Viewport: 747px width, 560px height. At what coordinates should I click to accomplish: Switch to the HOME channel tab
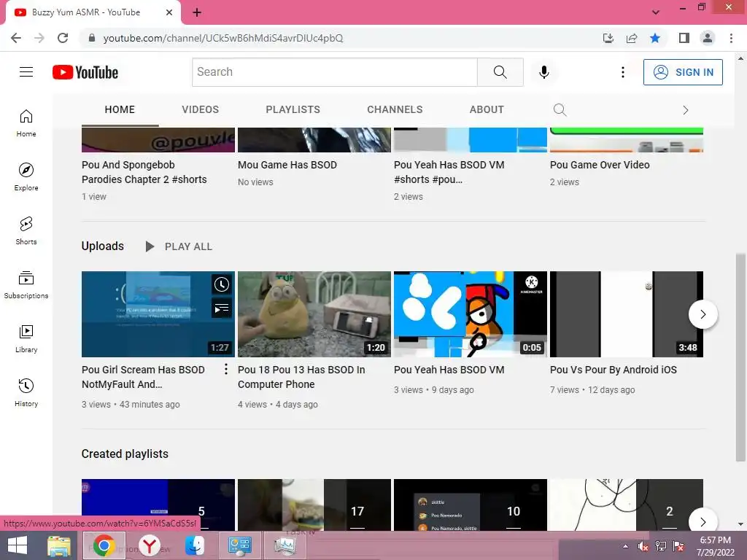120,109
